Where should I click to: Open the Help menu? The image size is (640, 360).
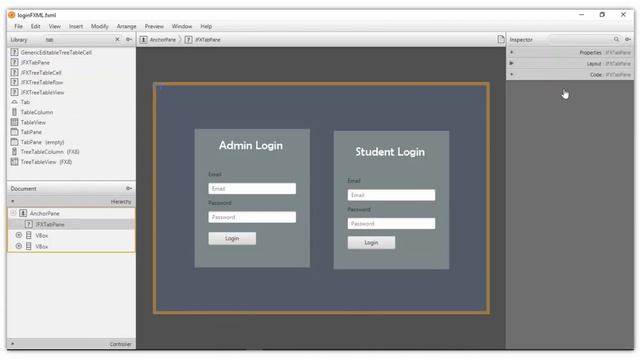click(x=206, y=26)
